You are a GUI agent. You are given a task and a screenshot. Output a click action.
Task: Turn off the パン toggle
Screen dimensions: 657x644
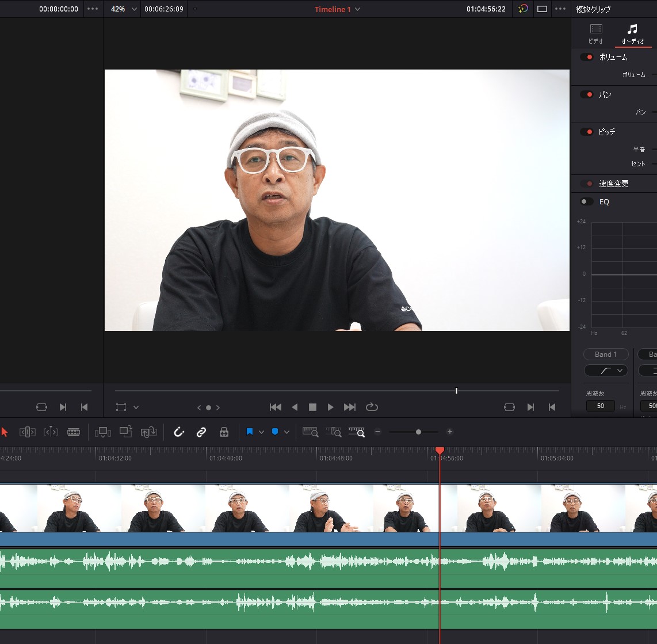[587, 94]
